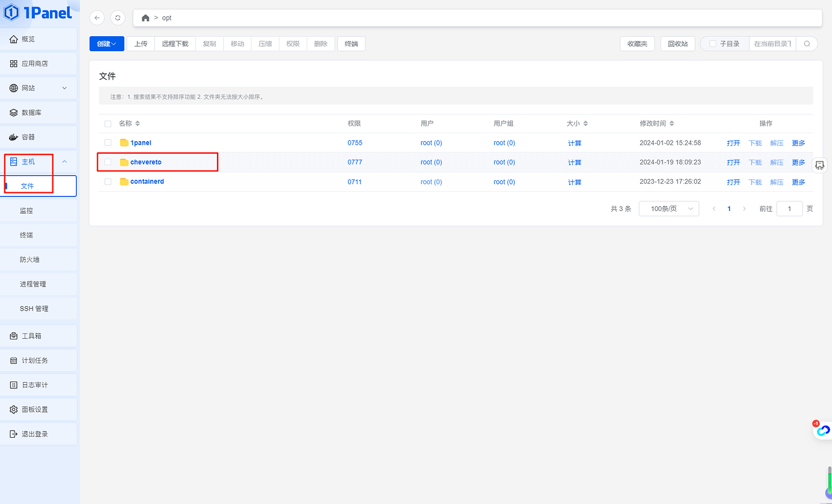Click the home icon in path bar
832x504 pixels.
tap(145, 18)
